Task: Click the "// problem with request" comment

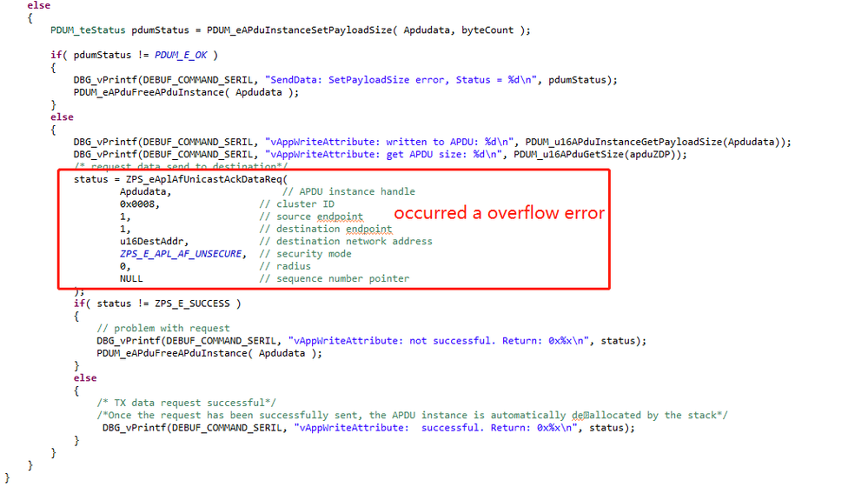Action: pos(163,329)
